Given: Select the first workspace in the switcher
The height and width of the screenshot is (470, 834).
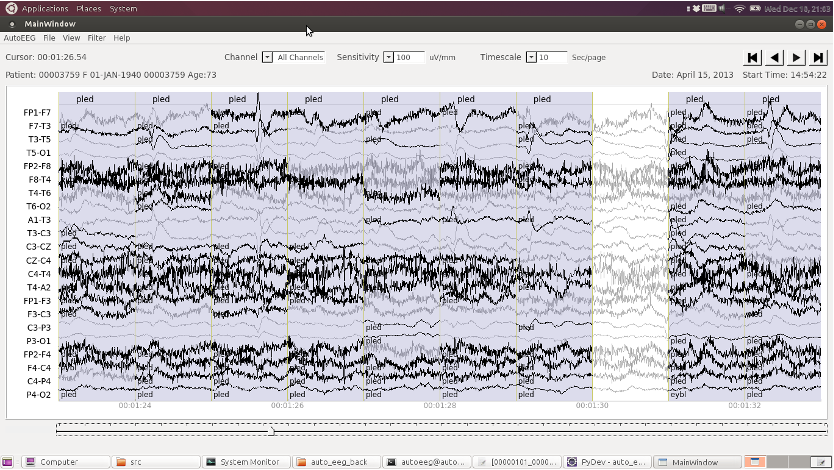Looking at the screenshot, I should coord(754,462).
